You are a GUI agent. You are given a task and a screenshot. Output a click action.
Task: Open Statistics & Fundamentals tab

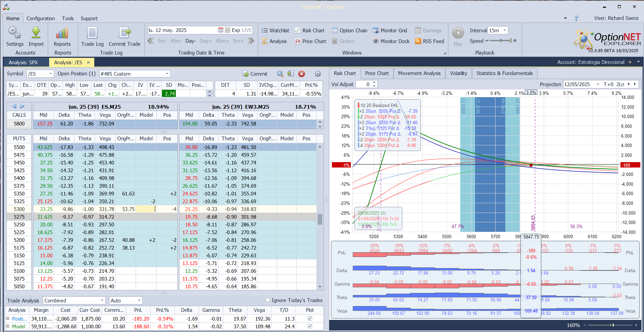click(505, 73)
